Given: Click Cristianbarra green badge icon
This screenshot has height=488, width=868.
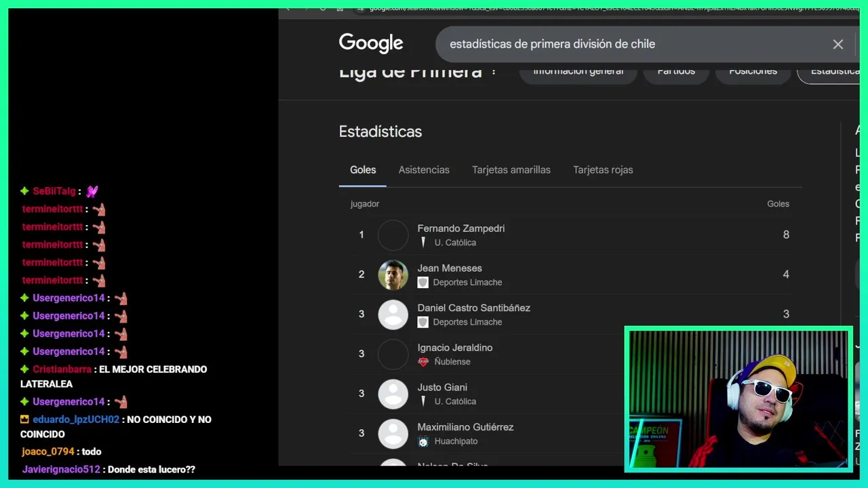Looking at the screenshot, I should coord(25,369).
